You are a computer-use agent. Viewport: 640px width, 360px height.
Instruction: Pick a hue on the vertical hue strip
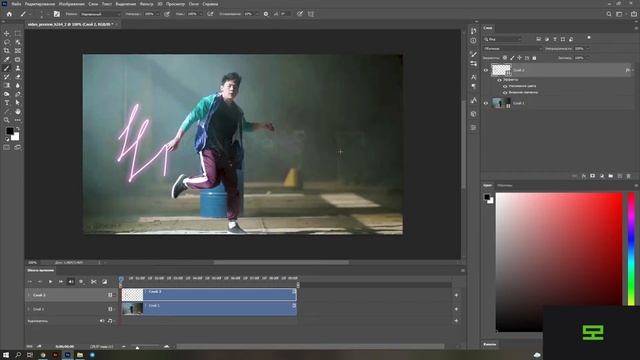click(631, 249)
